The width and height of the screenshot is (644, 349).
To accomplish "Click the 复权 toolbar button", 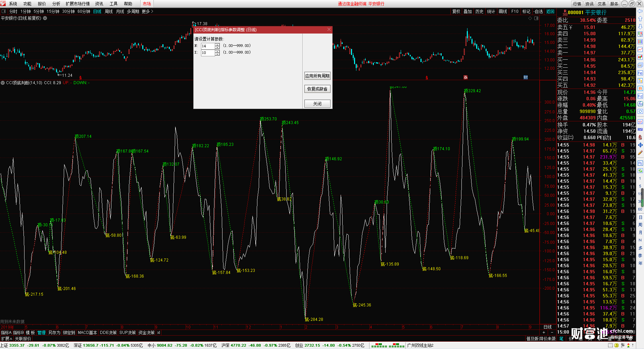I will [x=456, y=11].
